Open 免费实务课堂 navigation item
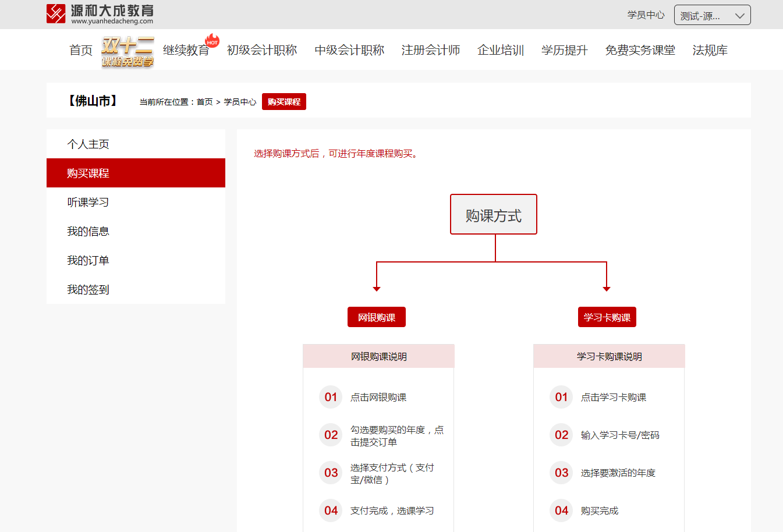 click(640, 51)
